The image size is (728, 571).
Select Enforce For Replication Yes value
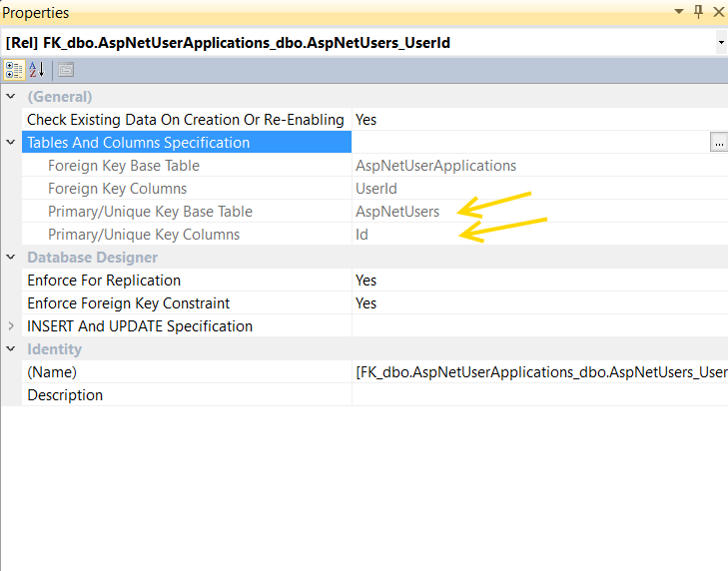tap(365, 281)
